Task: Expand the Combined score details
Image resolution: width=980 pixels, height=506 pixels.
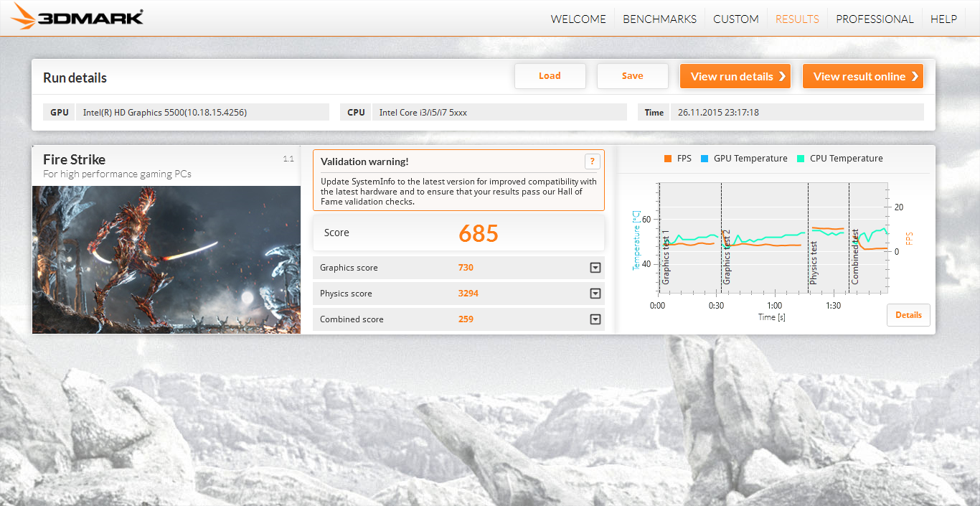Action: pos(595,319)
